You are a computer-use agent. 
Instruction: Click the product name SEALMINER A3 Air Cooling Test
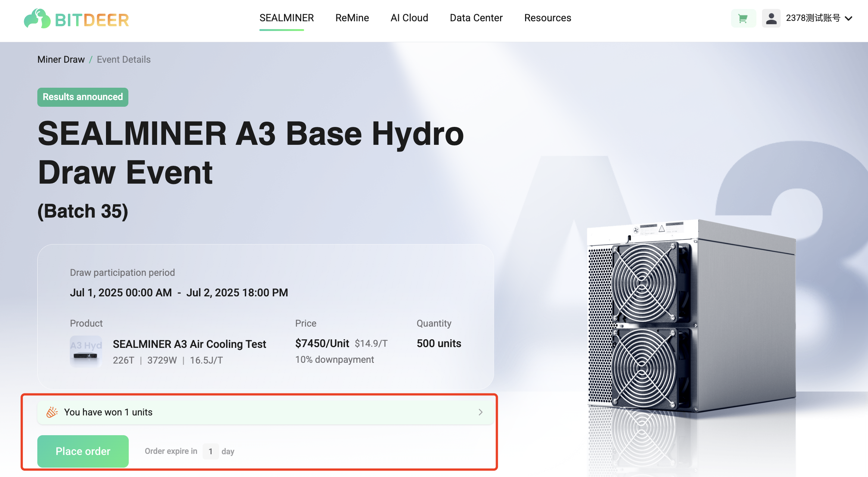[x=189, y=344]
